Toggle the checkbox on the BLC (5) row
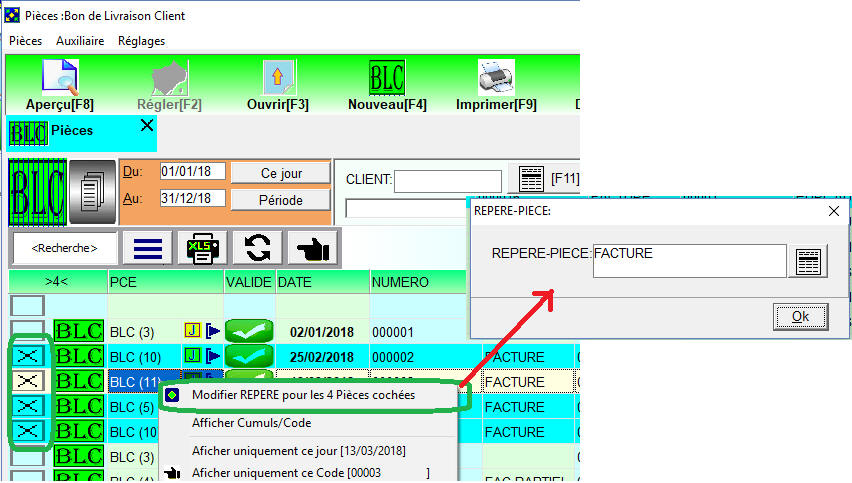Image resolution: width=852 pixels, height=483 pixels. pyautogui.click(x=28, y=406)
